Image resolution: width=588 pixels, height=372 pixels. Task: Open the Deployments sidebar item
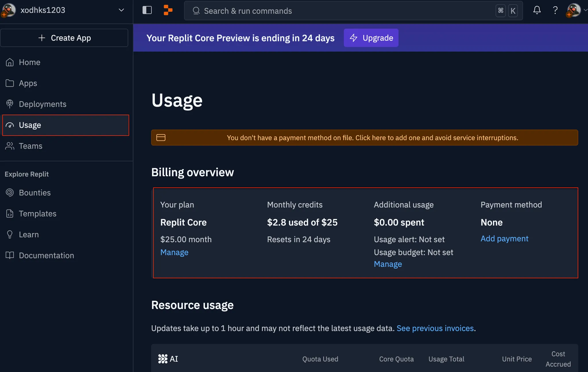tap(42, 104)
